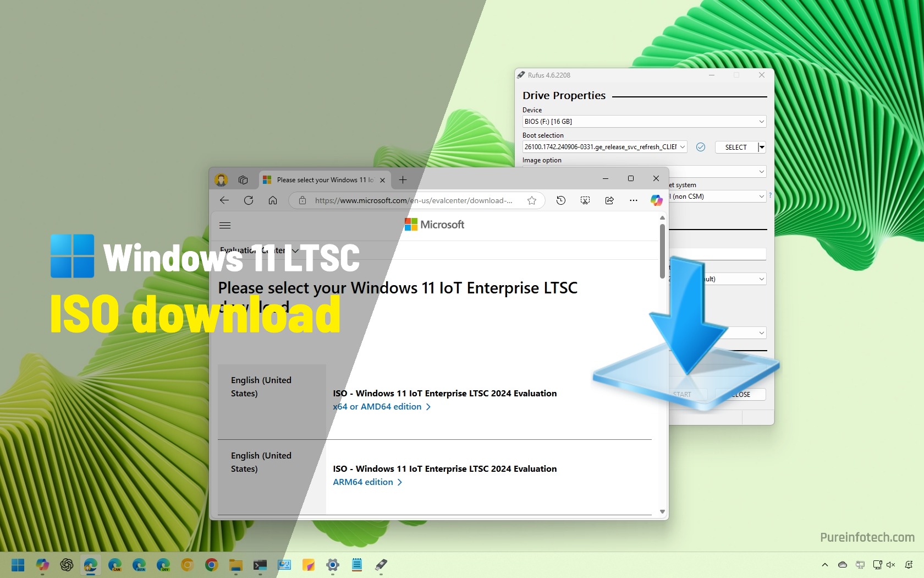This screenshot has height=578, width=924.
Task: Open Copilot in the Edge toolbar
Action: point(656,200)
